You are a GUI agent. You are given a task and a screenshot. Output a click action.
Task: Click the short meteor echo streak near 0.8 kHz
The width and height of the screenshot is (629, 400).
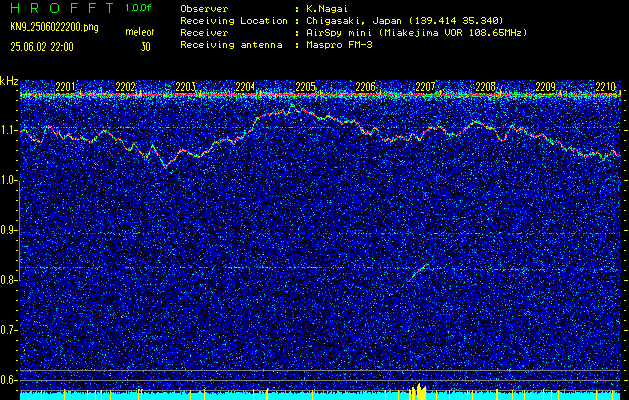[418, 272]
